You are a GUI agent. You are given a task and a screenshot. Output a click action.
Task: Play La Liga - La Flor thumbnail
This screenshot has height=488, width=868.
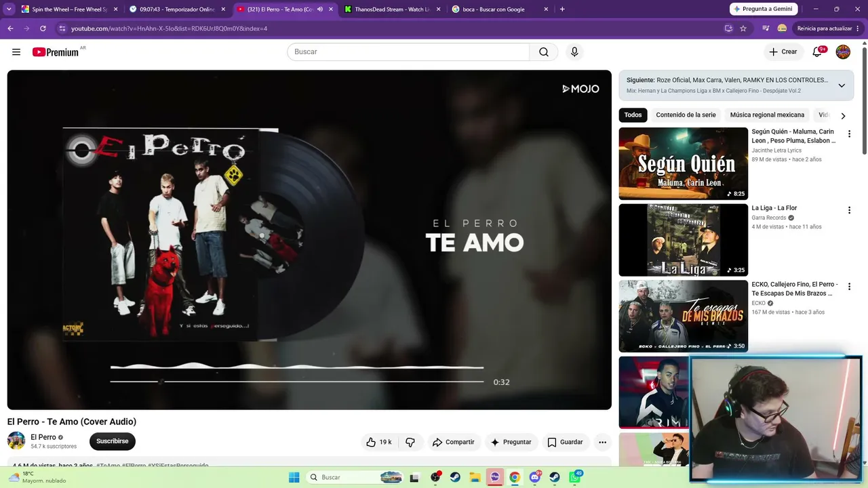click(x=683, y=240)
